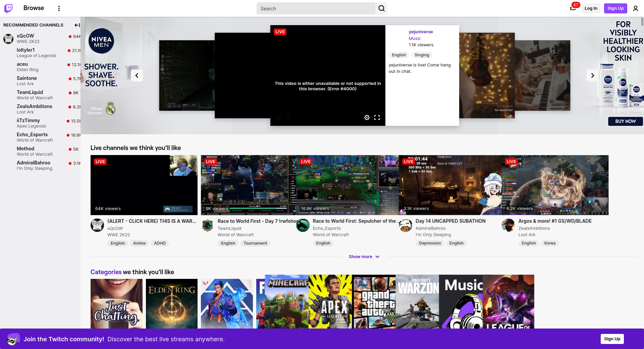This screenshot has width=644, height=349.
Task: Open xQcOW in recommended channels list
Action: coord(25,36)
